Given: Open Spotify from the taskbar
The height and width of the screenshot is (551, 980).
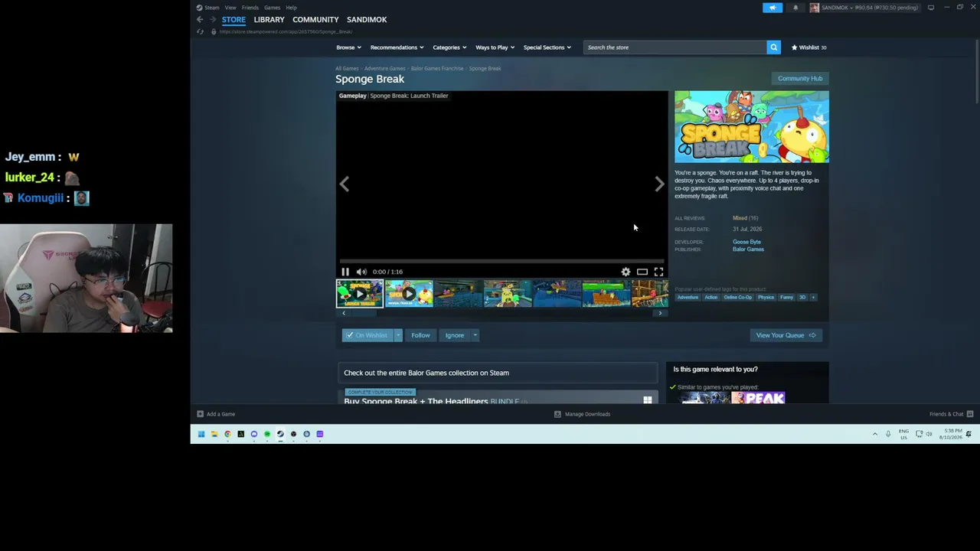Looking at the screenshot, I should tap(267, 434).
